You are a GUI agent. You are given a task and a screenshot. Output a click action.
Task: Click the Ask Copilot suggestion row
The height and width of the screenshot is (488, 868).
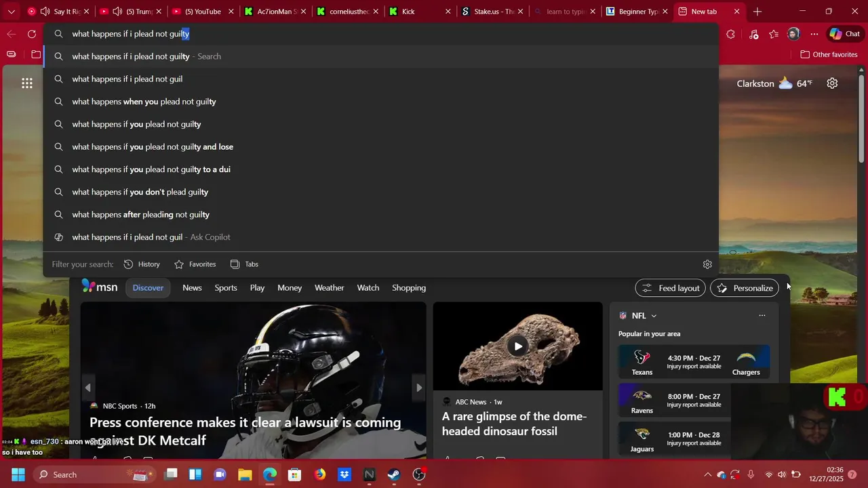point(380,237)
